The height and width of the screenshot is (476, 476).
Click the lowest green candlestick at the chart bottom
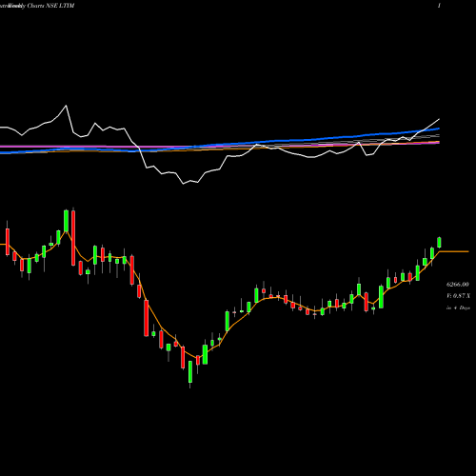[190, 374]
